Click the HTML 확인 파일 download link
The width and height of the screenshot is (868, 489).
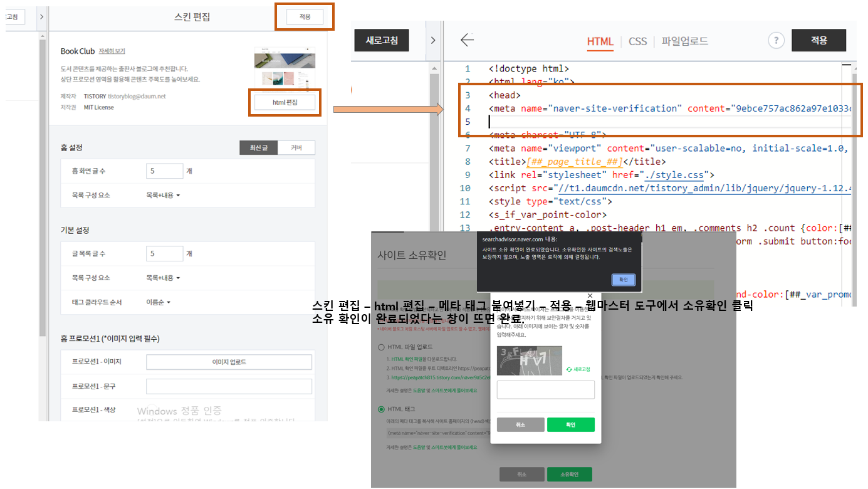click(408, 359)
